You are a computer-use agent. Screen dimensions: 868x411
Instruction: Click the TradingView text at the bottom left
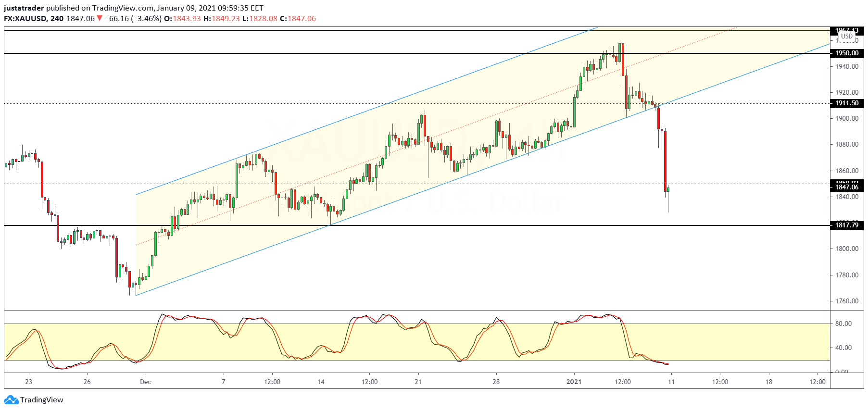[x=42, y=399]
